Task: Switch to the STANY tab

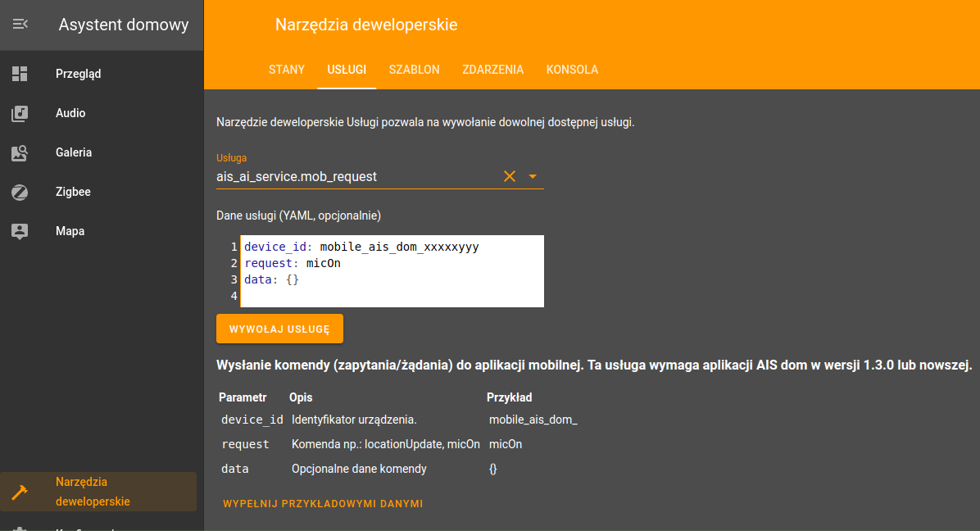Action: (287, 70)
